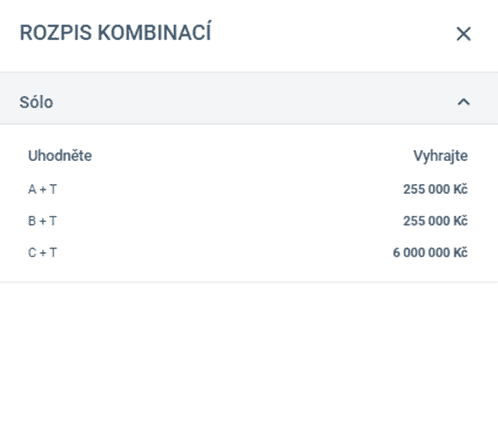The width and height of the screenshot is (498, 439).
Task: Click the Vyhrajte column header
Action: click(441, 156)
